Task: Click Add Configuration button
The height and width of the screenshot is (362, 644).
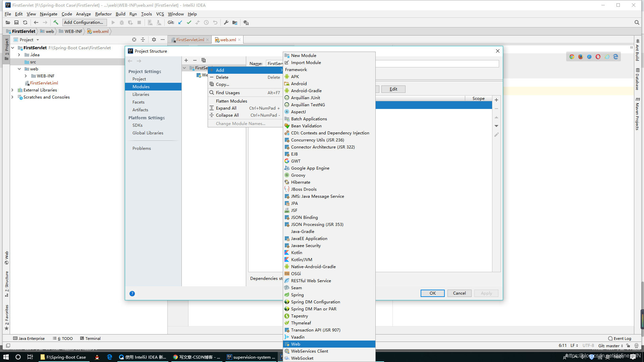Action: point(84,22)
